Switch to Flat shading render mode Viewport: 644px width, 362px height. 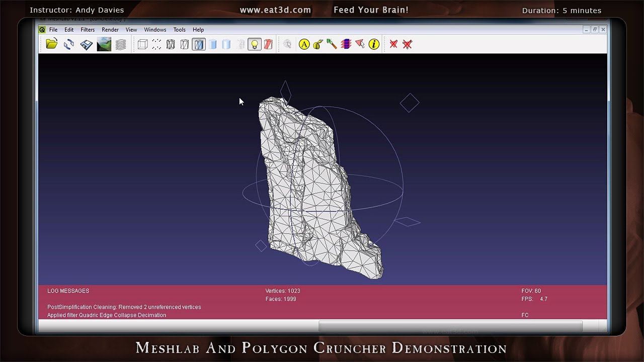click(213, 44)
